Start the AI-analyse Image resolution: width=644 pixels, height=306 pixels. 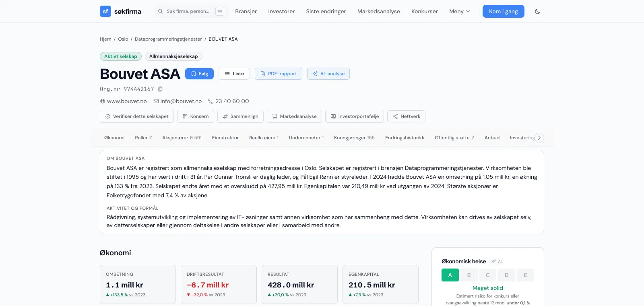(x=328, y=74)
